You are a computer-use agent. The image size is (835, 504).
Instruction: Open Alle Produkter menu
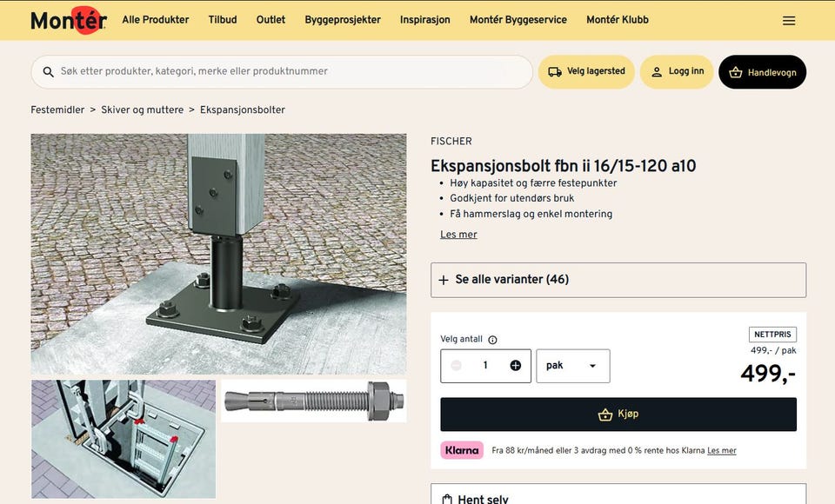[156, 20]
